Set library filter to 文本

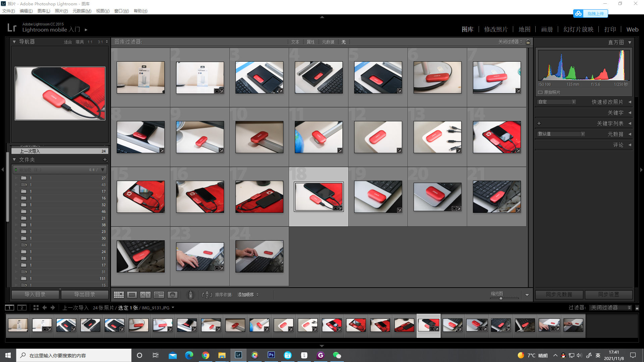tap(295, 42)
